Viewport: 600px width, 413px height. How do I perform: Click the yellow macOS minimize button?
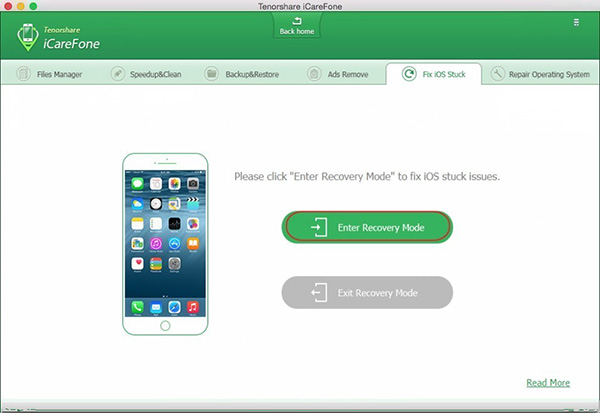(21, 6)
